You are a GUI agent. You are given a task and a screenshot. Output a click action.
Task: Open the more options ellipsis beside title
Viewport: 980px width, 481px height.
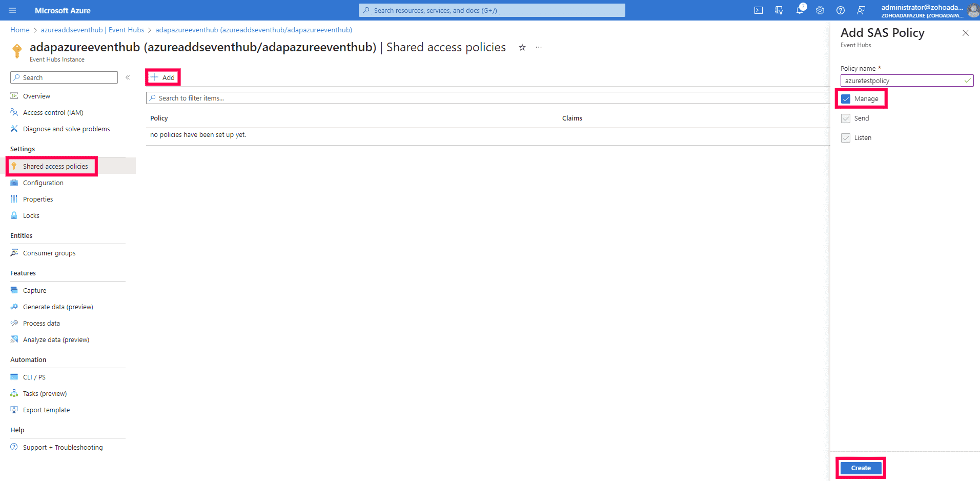(x=539, y=48)
